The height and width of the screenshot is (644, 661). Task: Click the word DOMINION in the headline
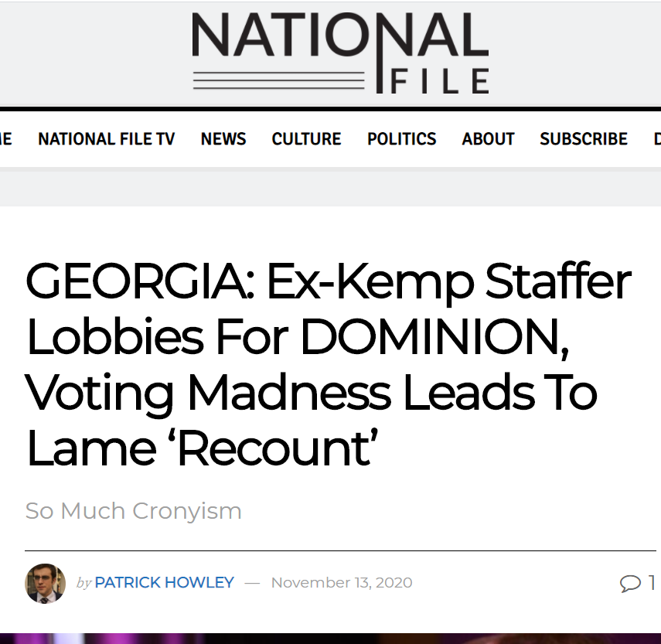click(434, 338)
